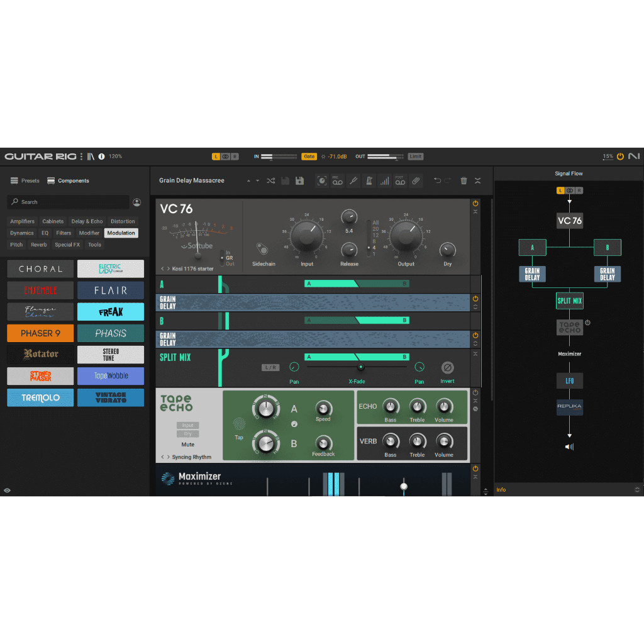Viewport: 644px width, 644px height.
Task: Toggle the output Limit button
Action: click(x=415, y=157)
